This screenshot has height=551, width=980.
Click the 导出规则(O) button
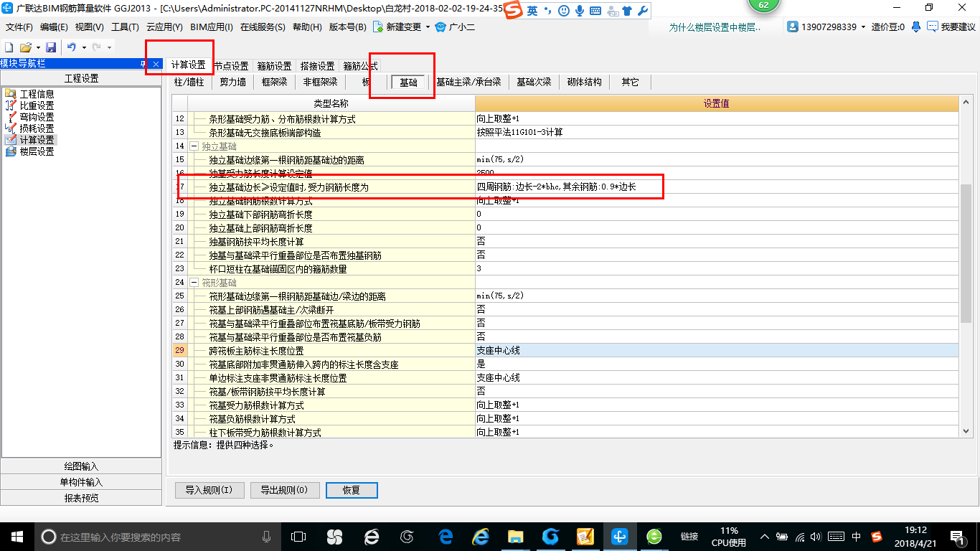click(x=284, y=490)
